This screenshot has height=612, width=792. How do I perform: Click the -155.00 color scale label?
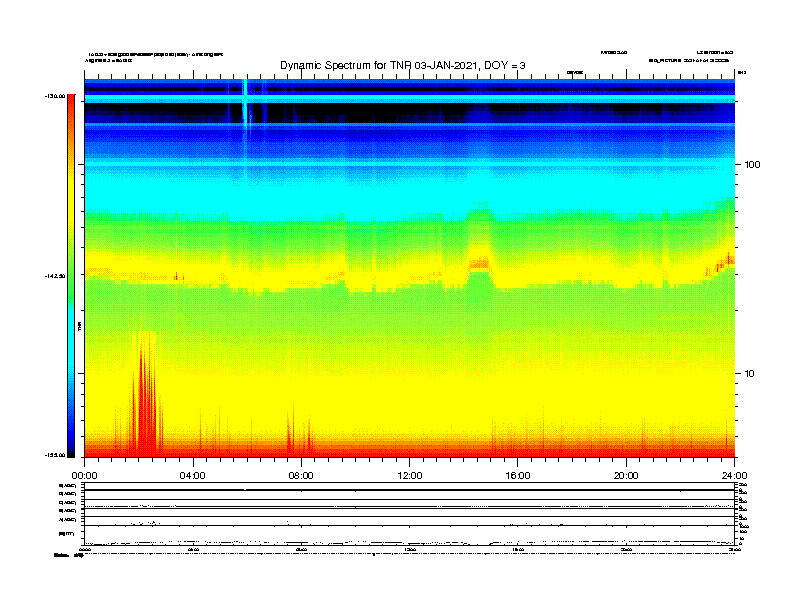click(x=54, y=455)
